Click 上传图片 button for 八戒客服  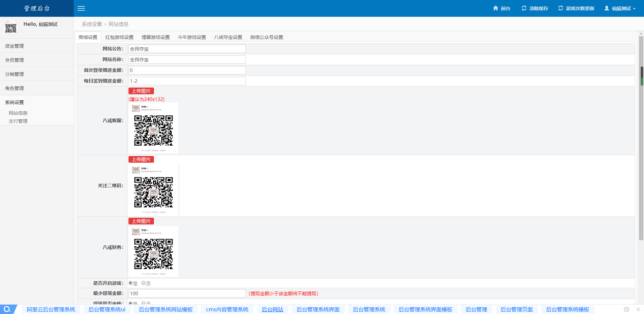pos(141,91)
